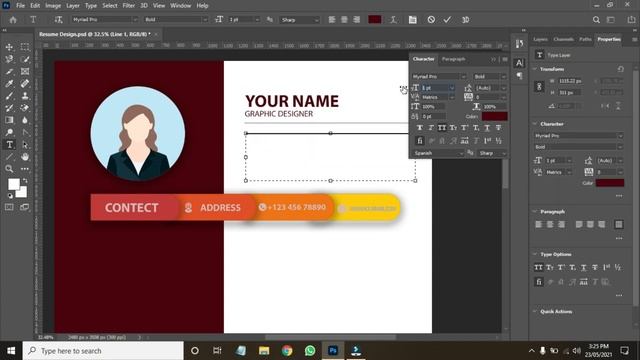The height and width of the screenshot is (360, 640).
Task: Open the share icon in options bar
Action: 631,20
